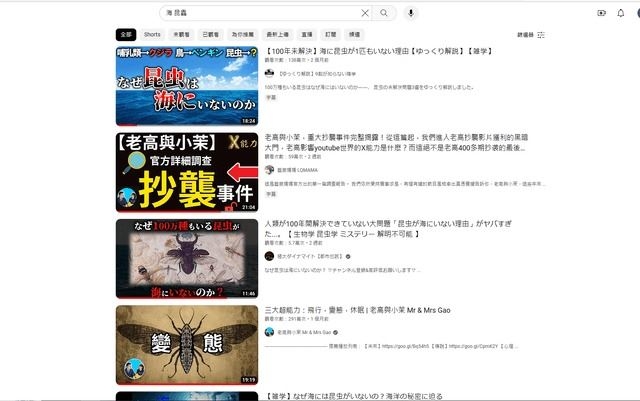Open the create video camera icon
The height and width of the screenshot is (401, 640).
point(601,13)
